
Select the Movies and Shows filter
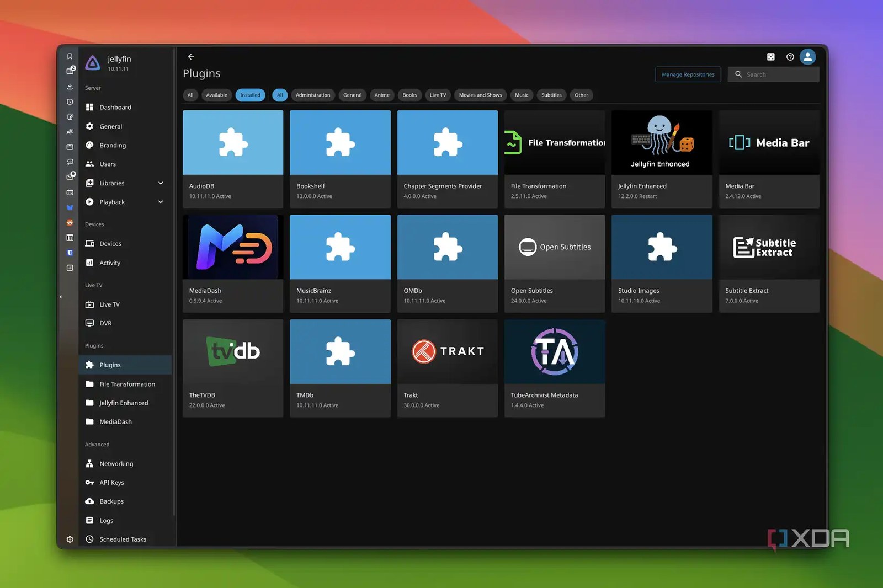tap(480, 95)
